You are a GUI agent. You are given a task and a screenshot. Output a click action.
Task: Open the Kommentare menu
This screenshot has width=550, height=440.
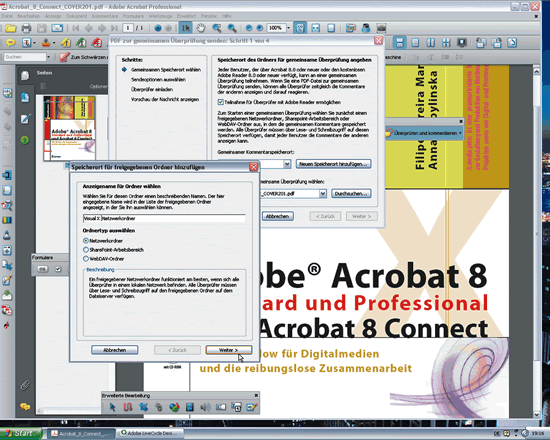click(105, 16)
